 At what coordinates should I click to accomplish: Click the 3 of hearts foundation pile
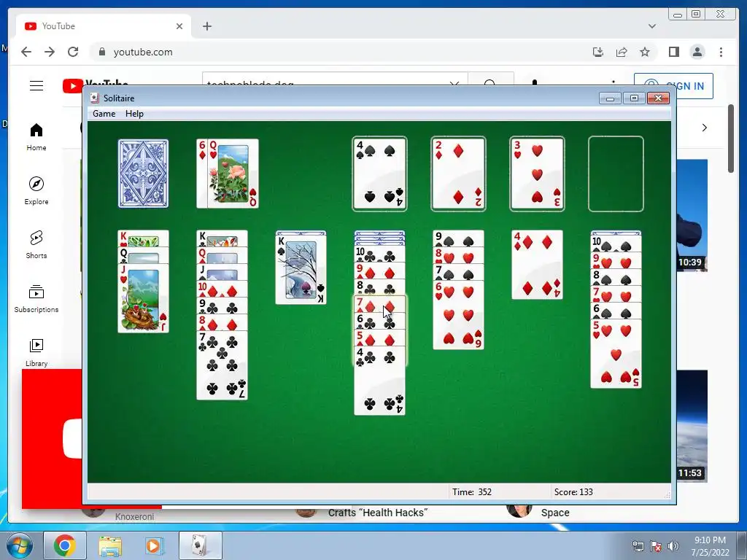click(x=537, y=174)
